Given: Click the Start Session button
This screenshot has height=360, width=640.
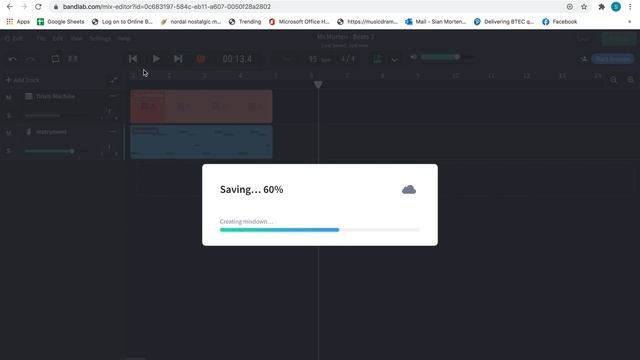Looking at the screenshot, I should [x=613, y=59].
